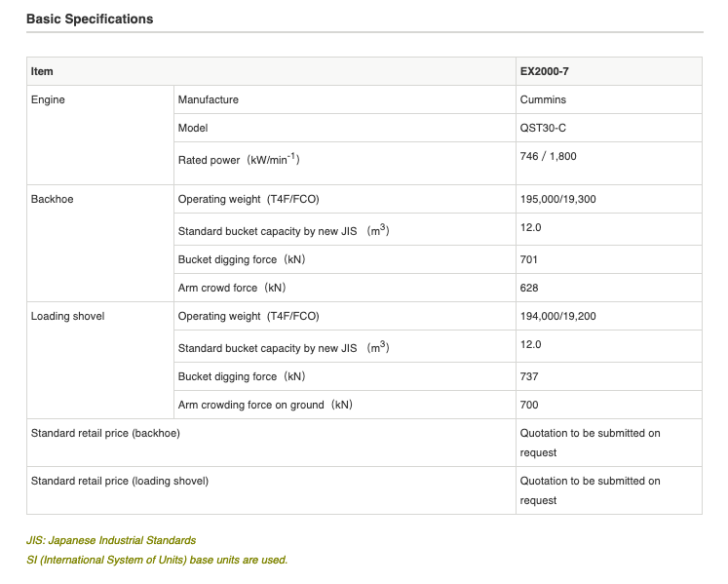Select the 737 digging force value

click(x=529, y=376)
